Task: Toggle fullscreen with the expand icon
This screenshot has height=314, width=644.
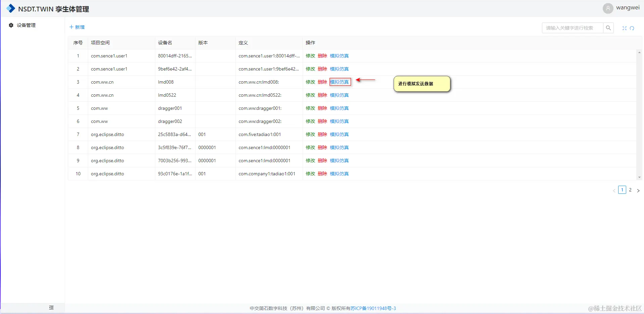Action: (x=625, y=28)
